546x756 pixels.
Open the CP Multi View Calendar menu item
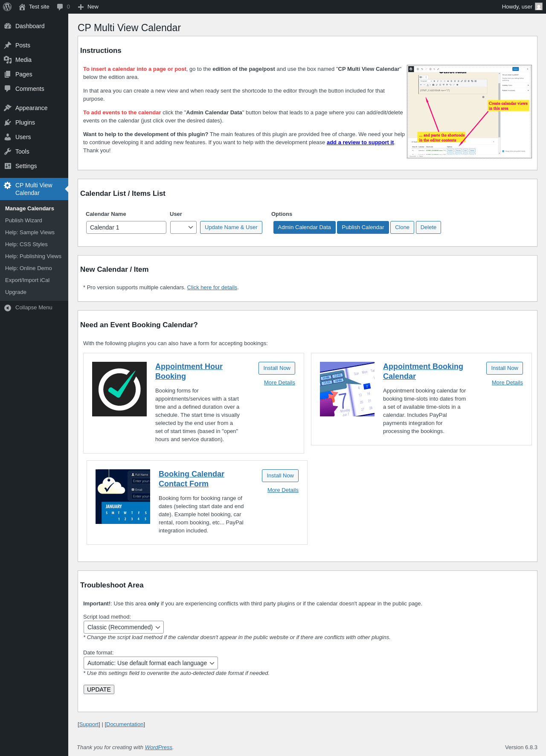pyautogui.click(x=34, y=189)
